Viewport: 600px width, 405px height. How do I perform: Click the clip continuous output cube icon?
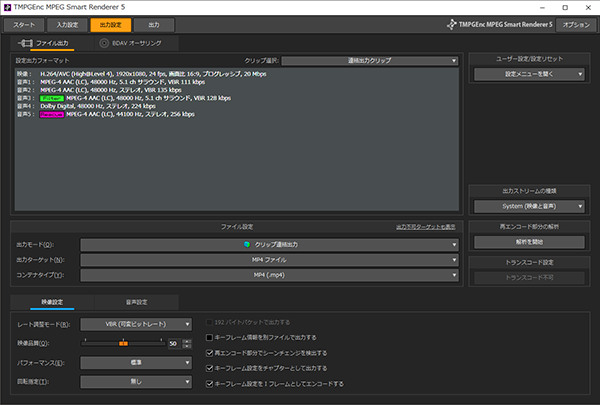tap(247, 244)
